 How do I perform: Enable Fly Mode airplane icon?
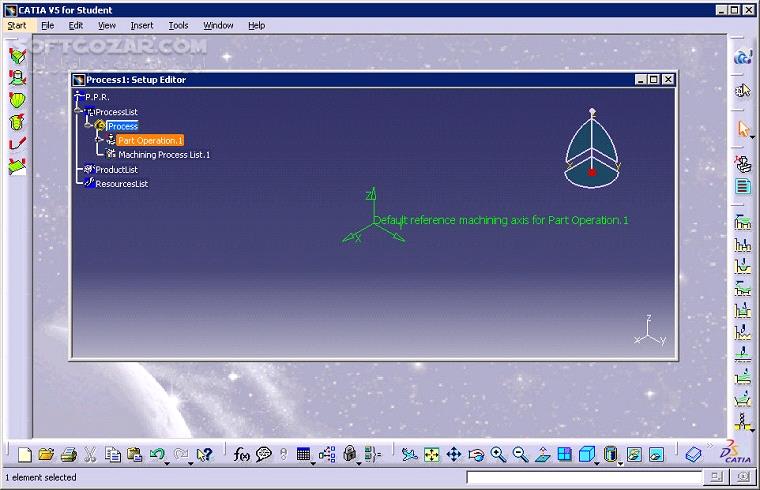pos(410,455)
